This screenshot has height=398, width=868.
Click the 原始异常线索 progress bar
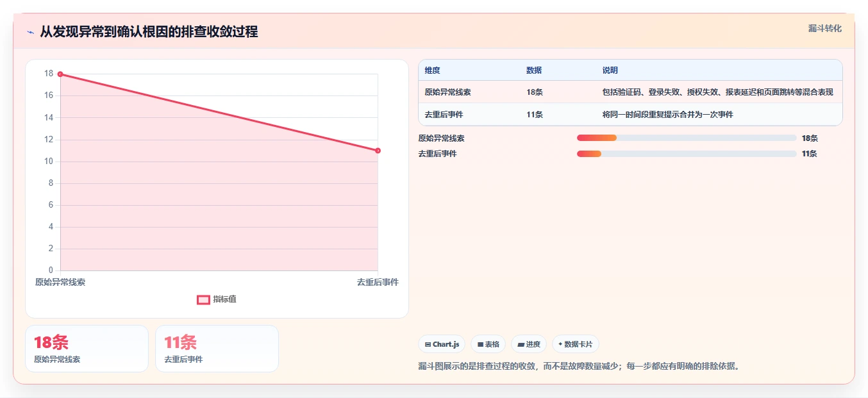tap(687, 138)
